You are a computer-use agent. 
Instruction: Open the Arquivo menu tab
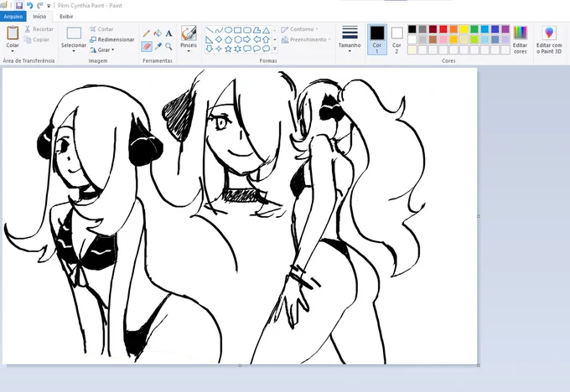coord(13,17)
